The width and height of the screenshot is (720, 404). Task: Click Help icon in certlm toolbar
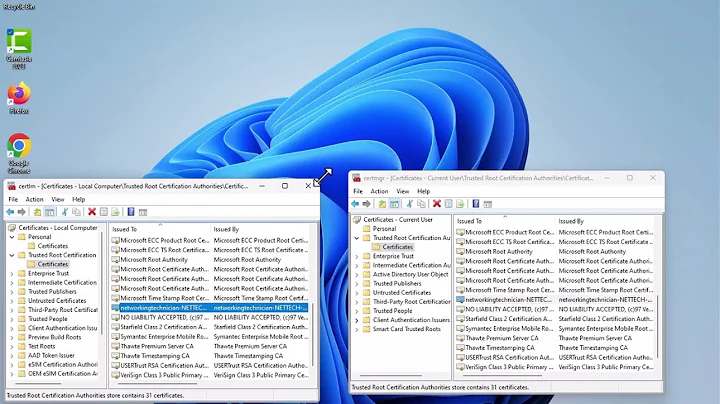(x=131, y=212)
